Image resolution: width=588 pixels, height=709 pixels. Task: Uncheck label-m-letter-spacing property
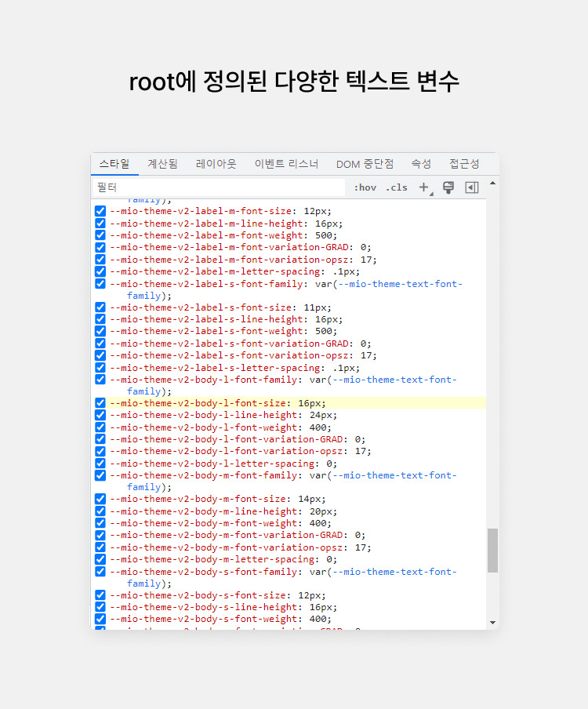tap(100, 271)
